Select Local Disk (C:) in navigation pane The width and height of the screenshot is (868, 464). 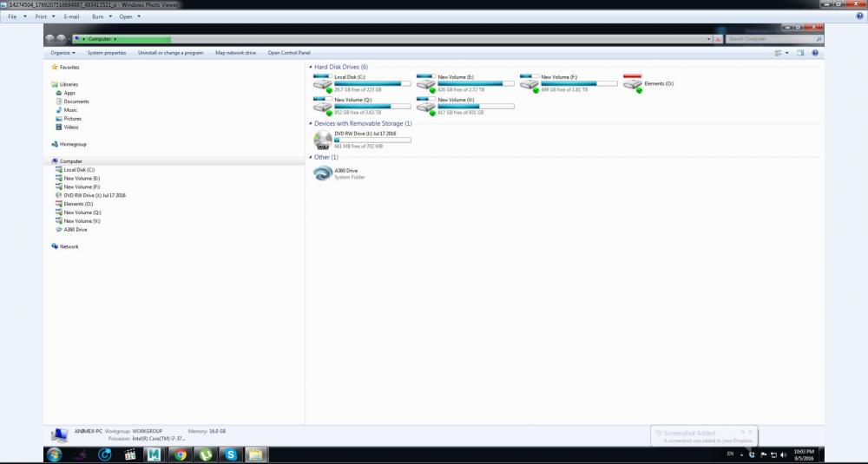point(76,170)
